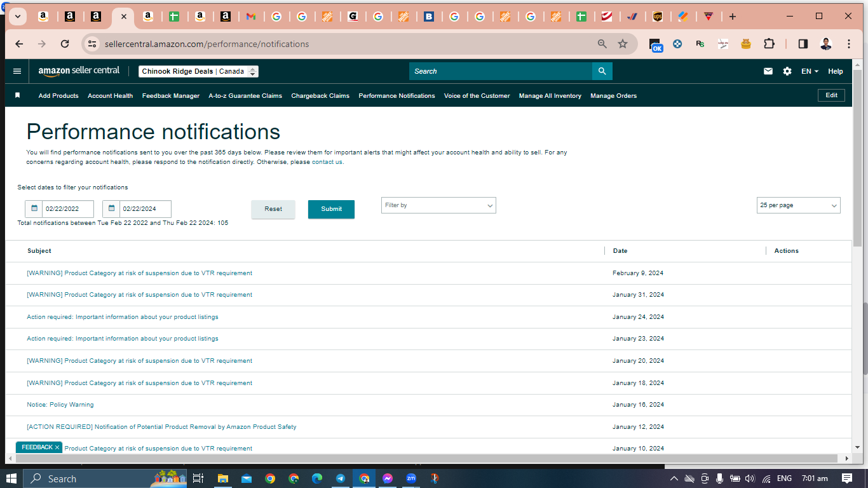Click the start date field 02/22/2022
Image resolution: width=868 pixels, height=488 pixels.
click(x=68, y=209)
